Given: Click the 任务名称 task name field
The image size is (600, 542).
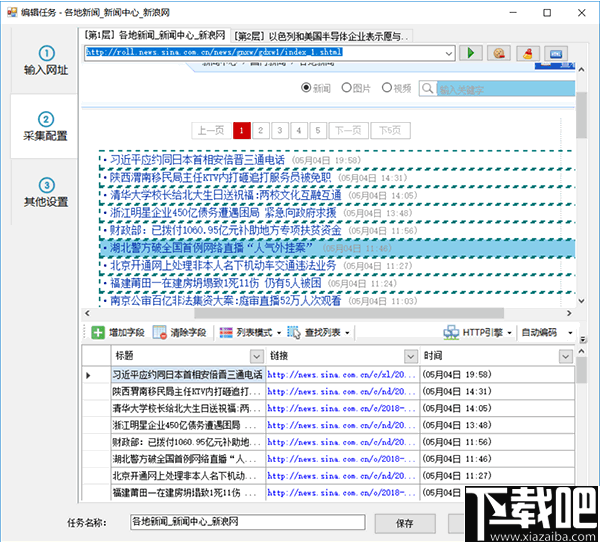Looking at the screenshot, I should click(248, 522).
